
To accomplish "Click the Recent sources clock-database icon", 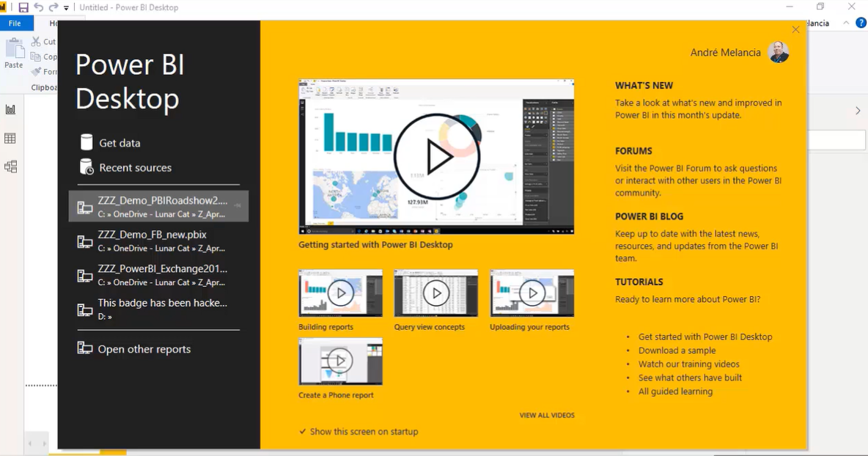I will (x=87, y=166).
